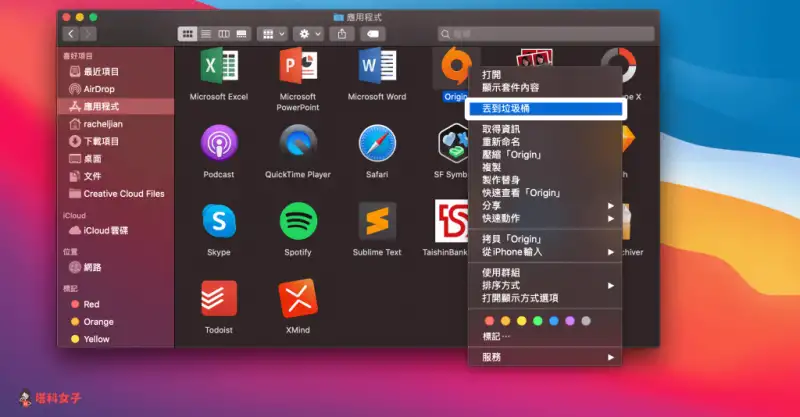Switch to column view in toolbar

pos(224,34)
